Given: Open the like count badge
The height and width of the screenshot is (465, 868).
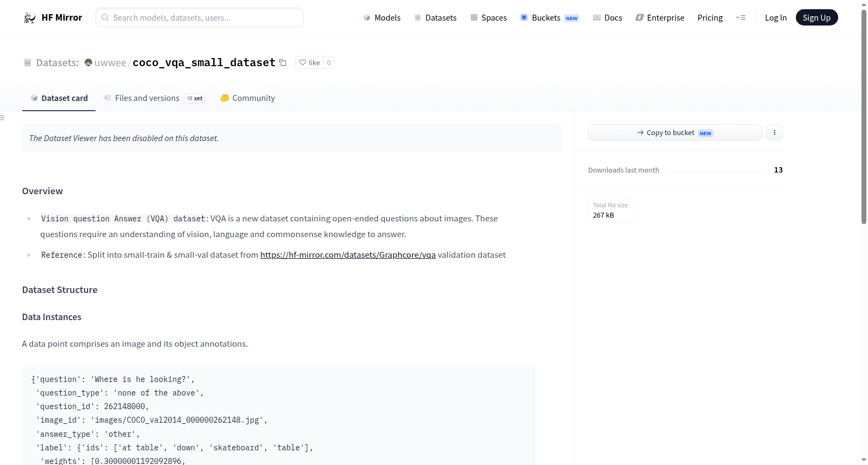Looking at the screenshot, I should point(329,62).
